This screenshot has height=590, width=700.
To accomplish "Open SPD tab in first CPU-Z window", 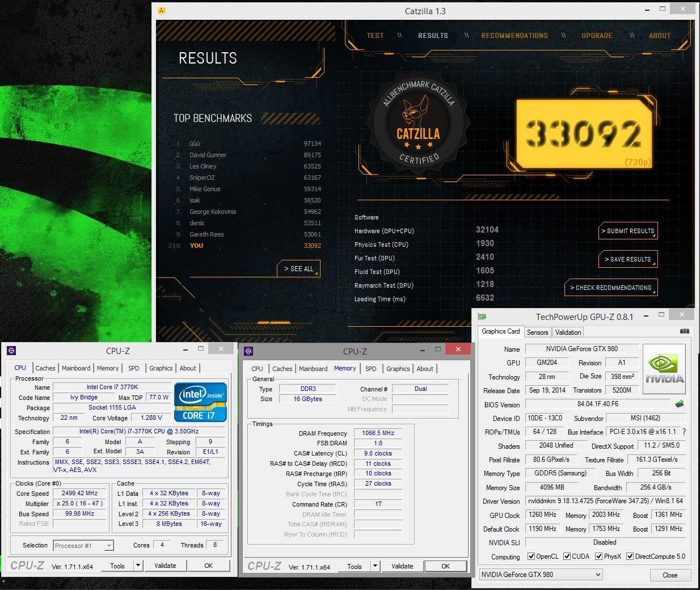I will coord(133,368).
